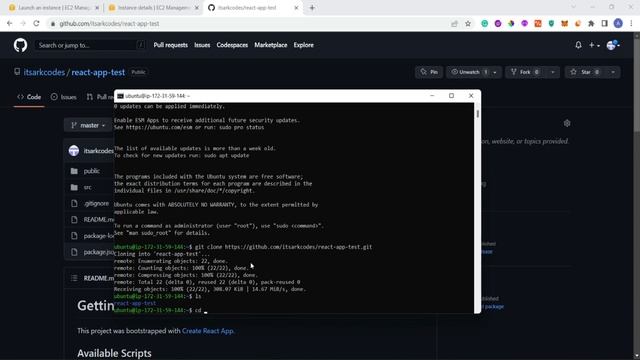The height and width of the screenshot is (360, 640).
Task: Close the ubuntu terminal window
Action: tap(471, 96)
